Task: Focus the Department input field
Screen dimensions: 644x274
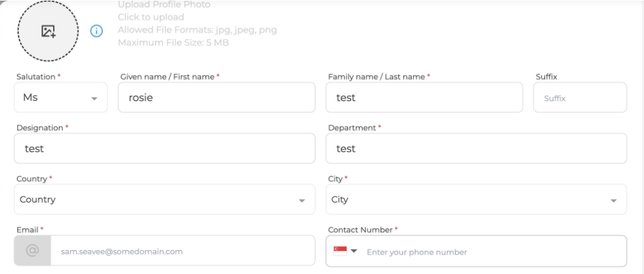Action: pos(476,149)
